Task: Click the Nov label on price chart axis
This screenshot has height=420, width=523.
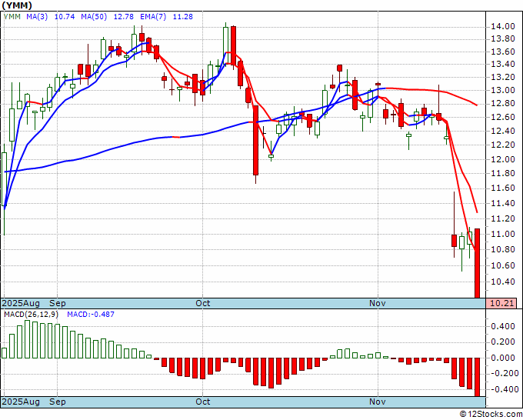Action: (377, 303)
